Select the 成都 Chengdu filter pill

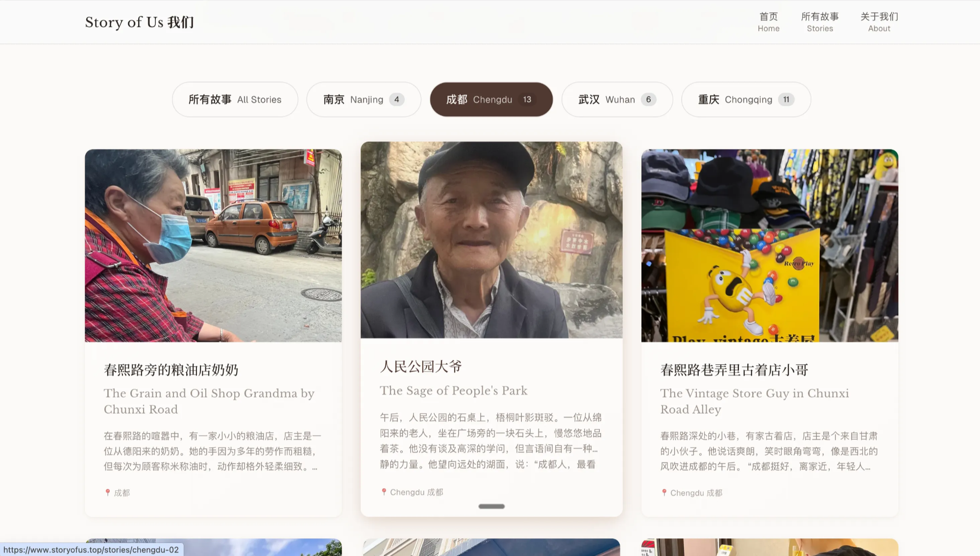(x=491, y=100)
